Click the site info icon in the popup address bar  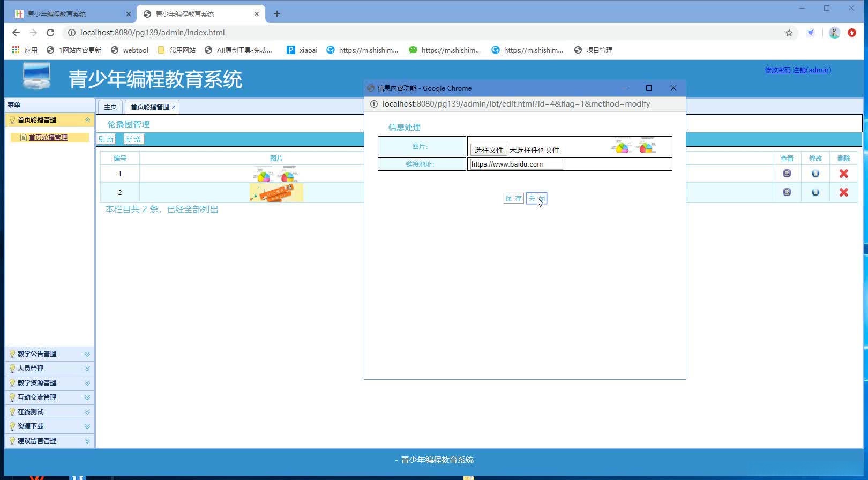tap(374, 104)
